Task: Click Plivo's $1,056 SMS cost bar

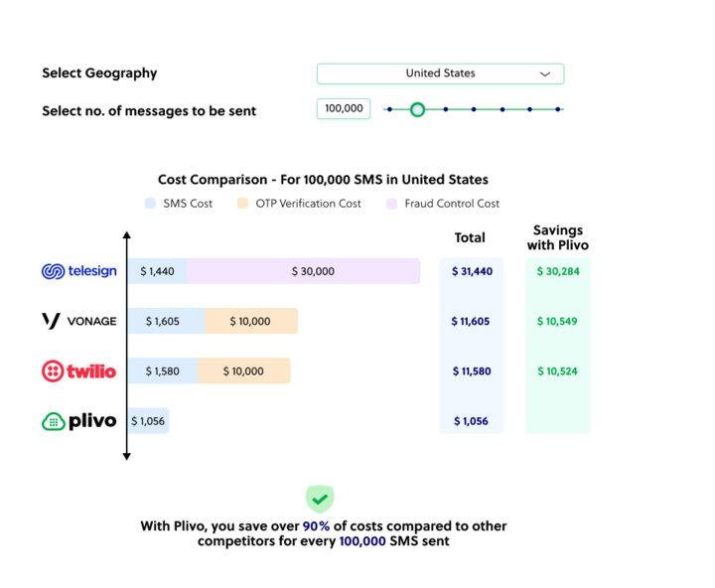Action: tap(148, 421)
